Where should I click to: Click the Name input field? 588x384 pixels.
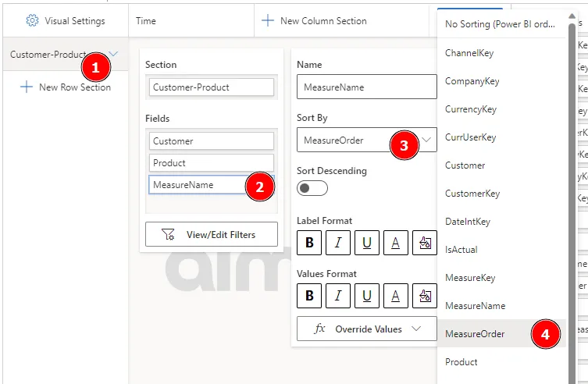pos(365,87)
